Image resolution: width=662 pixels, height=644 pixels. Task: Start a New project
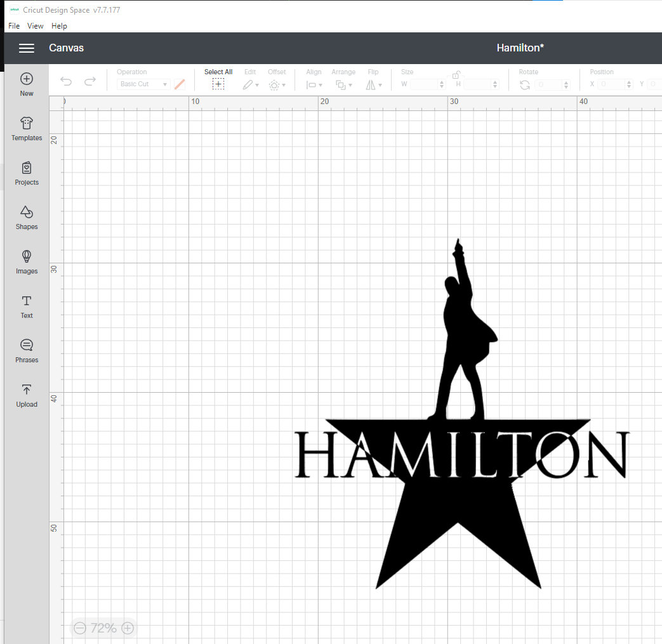[x=26, y=84]
